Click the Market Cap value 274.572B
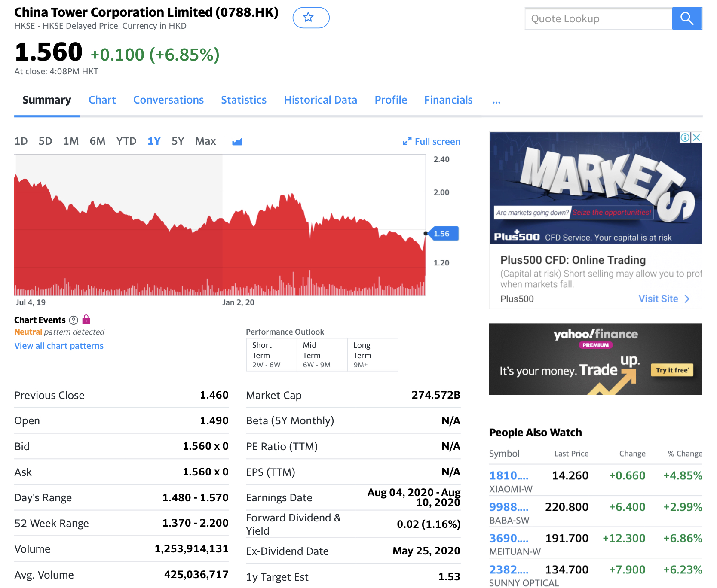 436,395
